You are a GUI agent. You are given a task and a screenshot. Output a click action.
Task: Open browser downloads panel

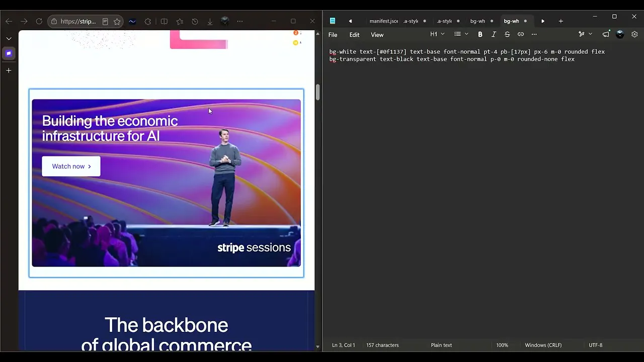(x=210, y=22)
